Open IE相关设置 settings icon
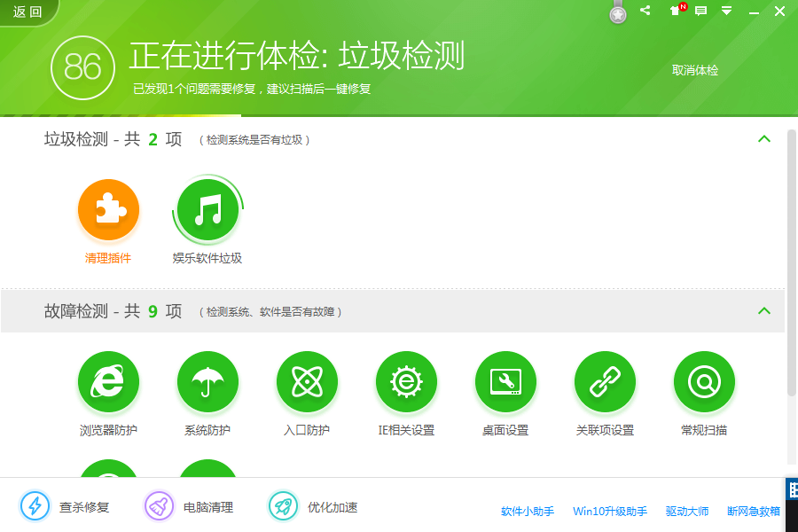 coord(406,381)
